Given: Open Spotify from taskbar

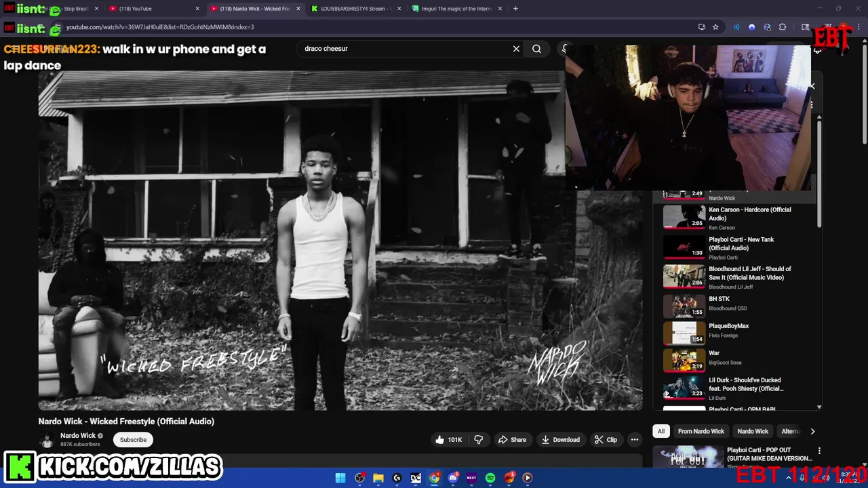Looking at the screenshot, I should (x=490, y=478).
